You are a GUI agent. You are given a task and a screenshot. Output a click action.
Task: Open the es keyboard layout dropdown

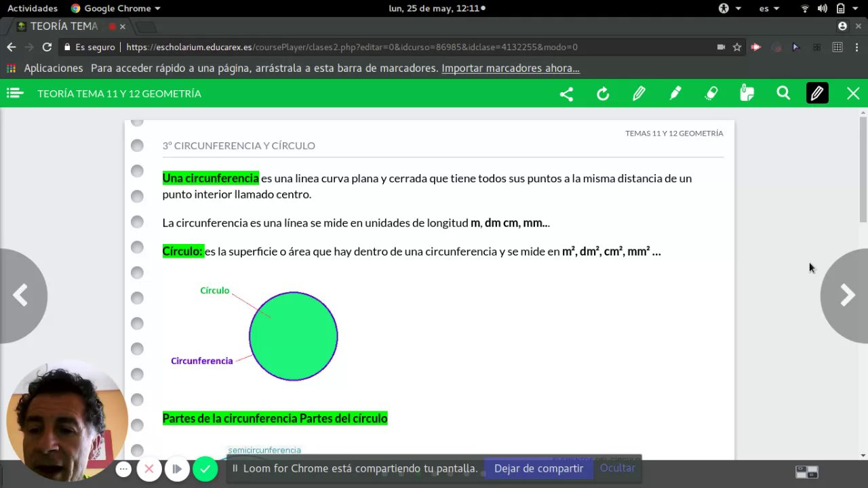[769, 8]
